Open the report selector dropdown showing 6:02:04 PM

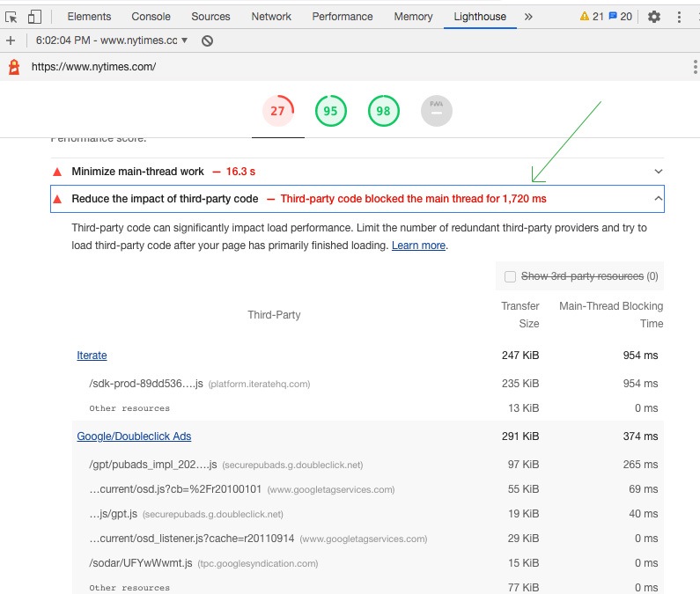(x=112, y=40)
